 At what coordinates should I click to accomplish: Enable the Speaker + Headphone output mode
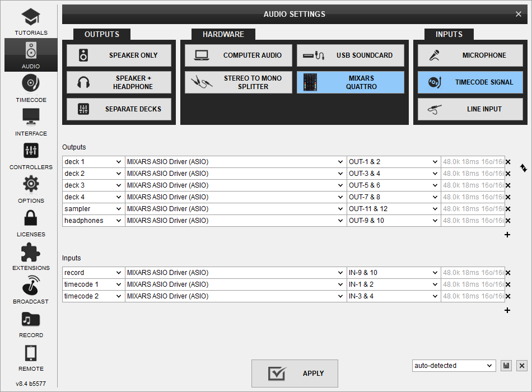(x=119, y=82)
